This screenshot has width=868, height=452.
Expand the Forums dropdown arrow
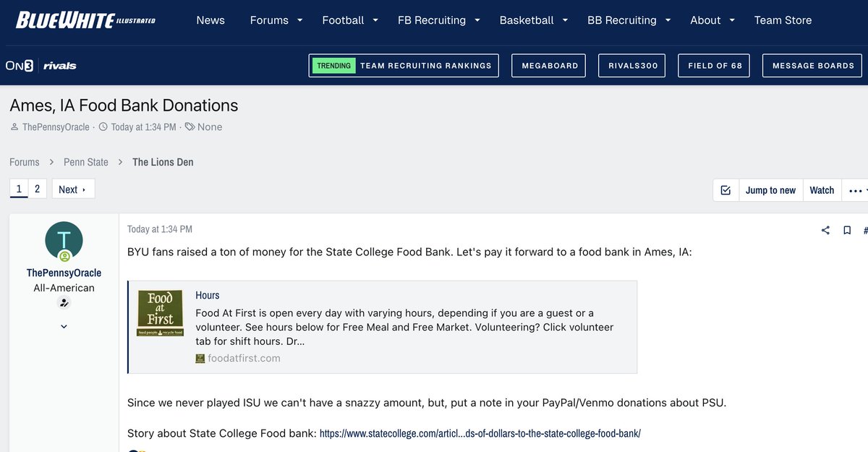coord(299,20)
